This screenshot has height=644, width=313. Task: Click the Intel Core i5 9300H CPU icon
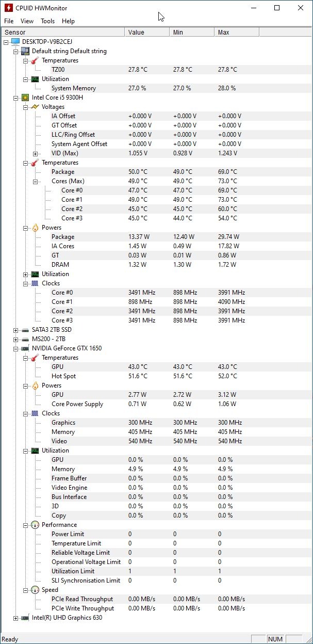pos(25,98)
